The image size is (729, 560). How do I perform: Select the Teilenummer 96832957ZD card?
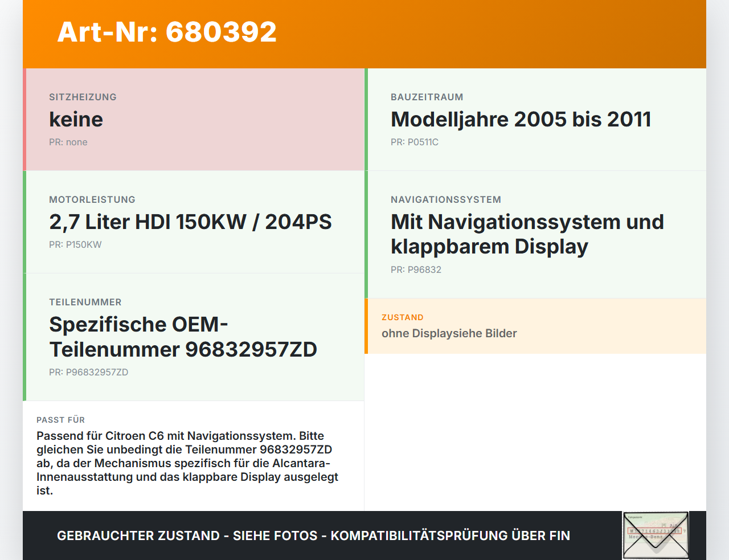tap(194, 337)
